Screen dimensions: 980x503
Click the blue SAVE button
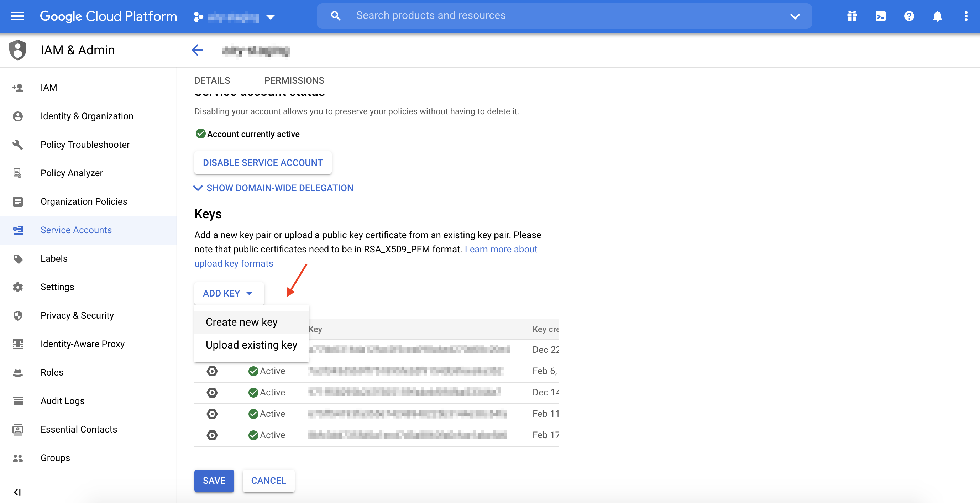tap(214, 481)
